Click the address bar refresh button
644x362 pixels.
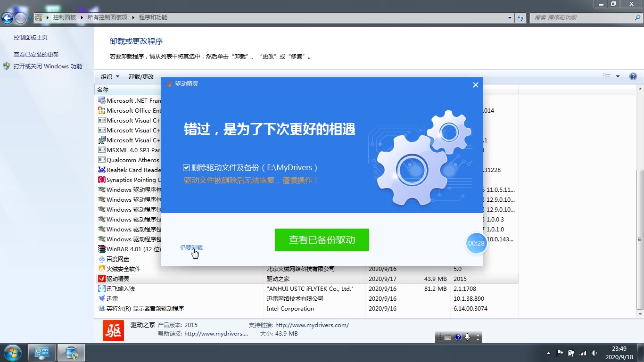(x=520, y=18)
